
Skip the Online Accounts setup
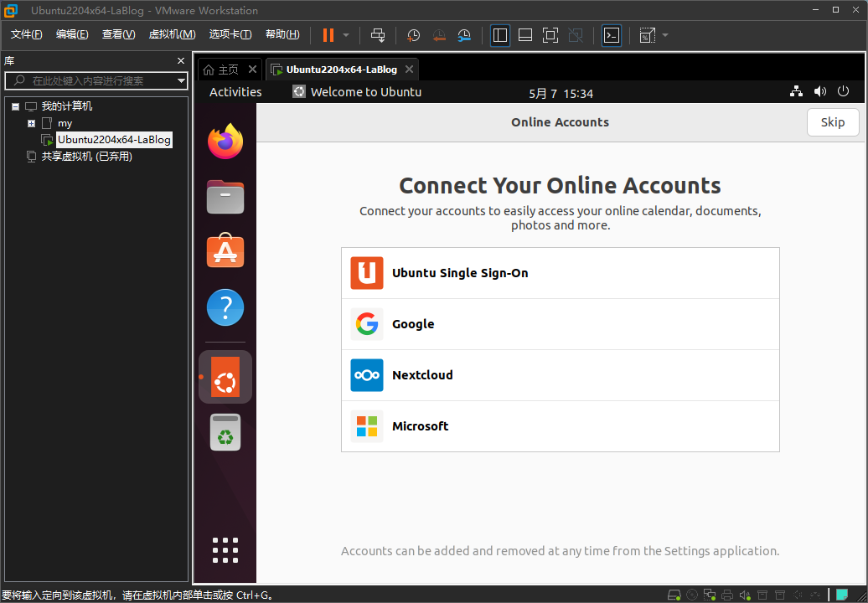coord(833,122)
